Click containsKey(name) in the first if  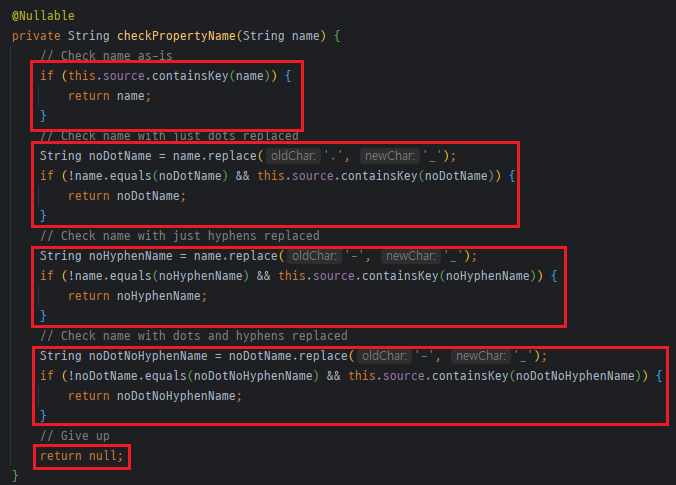coord(211,76)
